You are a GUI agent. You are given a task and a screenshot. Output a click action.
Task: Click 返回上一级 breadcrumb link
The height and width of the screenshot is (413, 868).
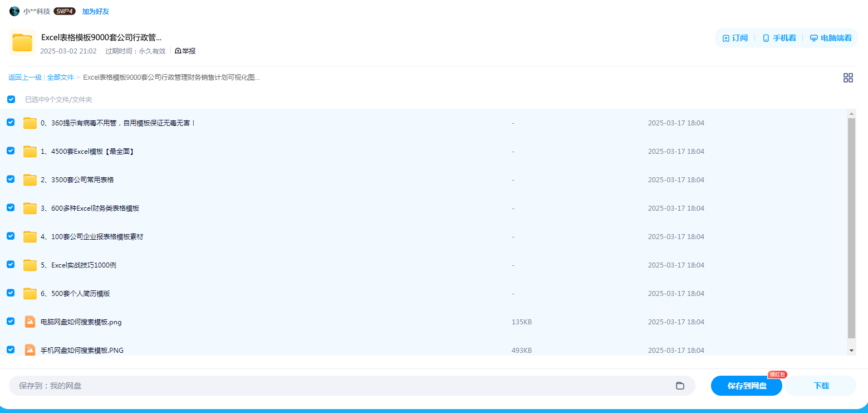click(x=24, y=77)
